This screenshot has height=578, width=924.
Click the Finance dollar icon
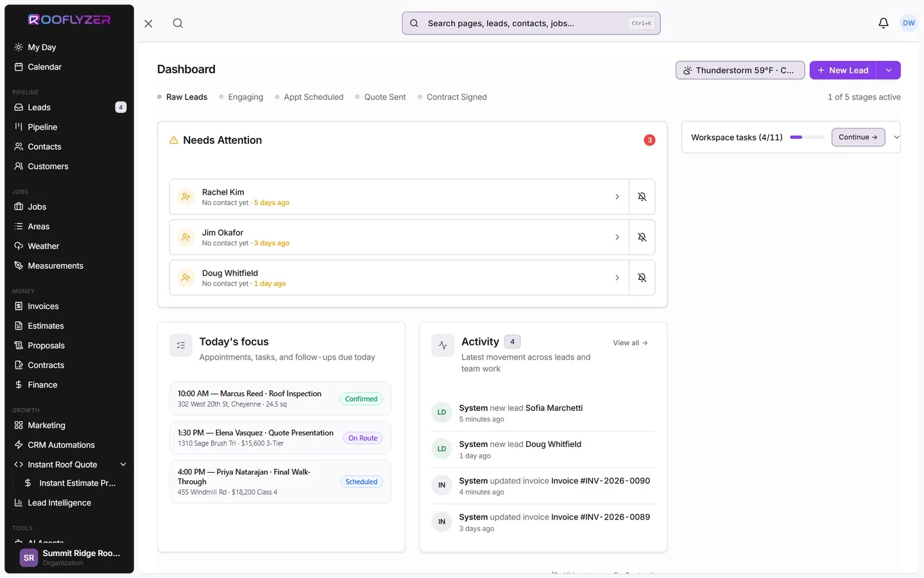point(19,385)
